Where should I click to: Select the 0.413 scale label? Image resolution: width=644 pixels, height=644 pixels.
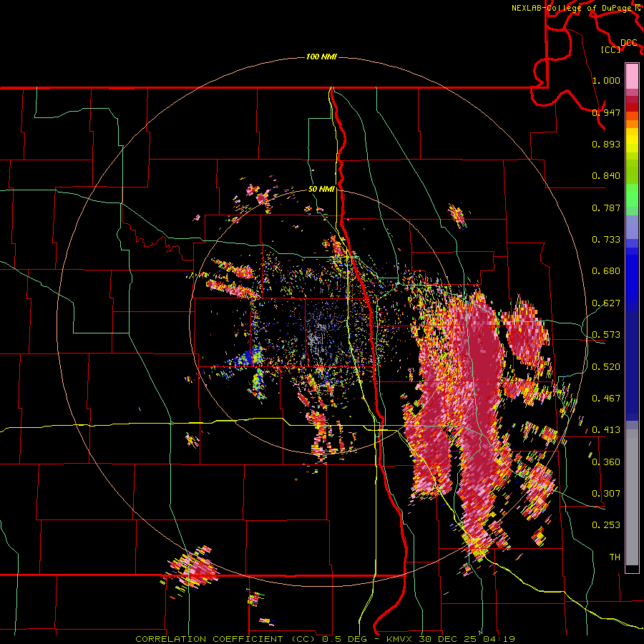click(x=606, y=429)
